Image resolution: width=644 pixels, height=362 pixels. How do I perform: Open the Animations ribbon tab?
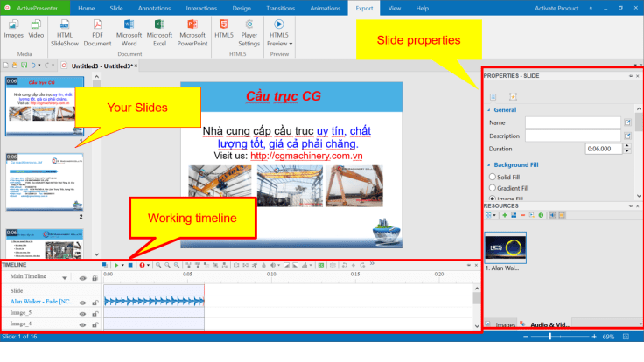325,8
